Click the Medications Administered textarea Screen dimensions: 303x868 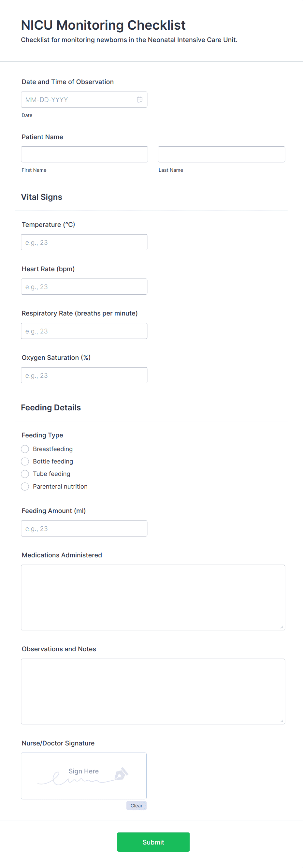pyautogui.click(x=152, y=596)
